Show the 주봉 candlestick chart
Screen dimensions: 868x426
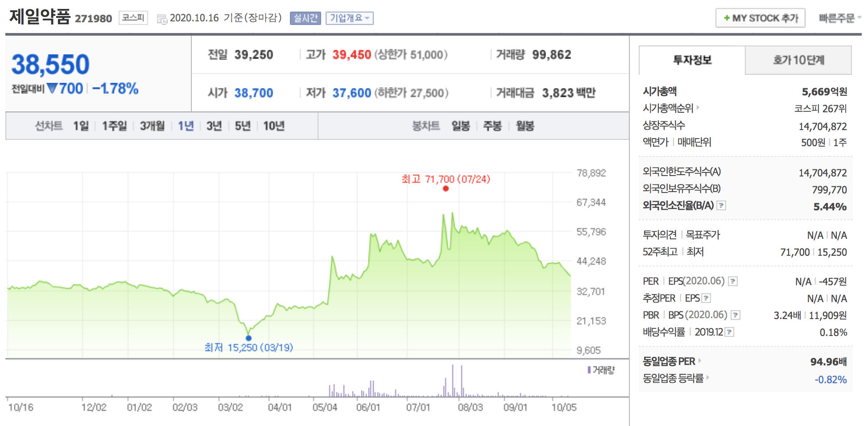click(x=493, y=126)
